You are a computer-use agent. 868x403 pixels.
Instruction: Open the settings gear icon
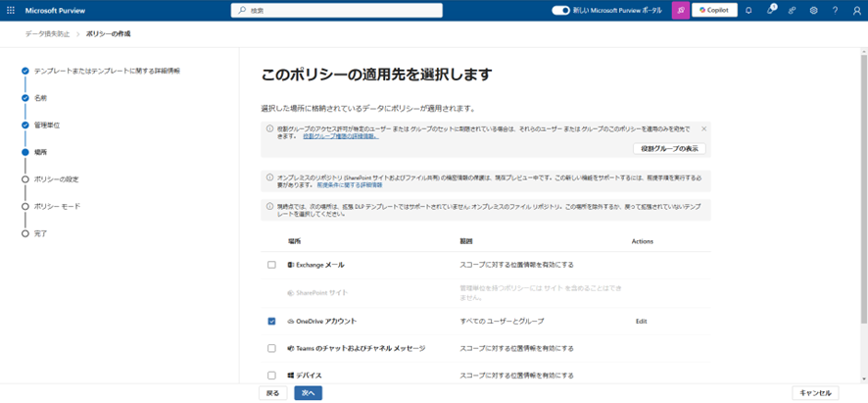pyautogui.click(x=813, y=11)
